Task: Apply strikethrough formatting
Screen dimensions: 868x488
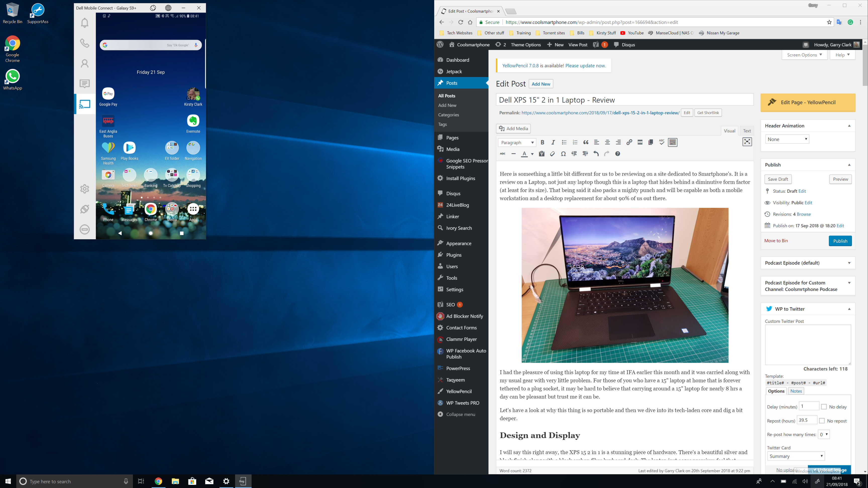Action: point(503,154)
